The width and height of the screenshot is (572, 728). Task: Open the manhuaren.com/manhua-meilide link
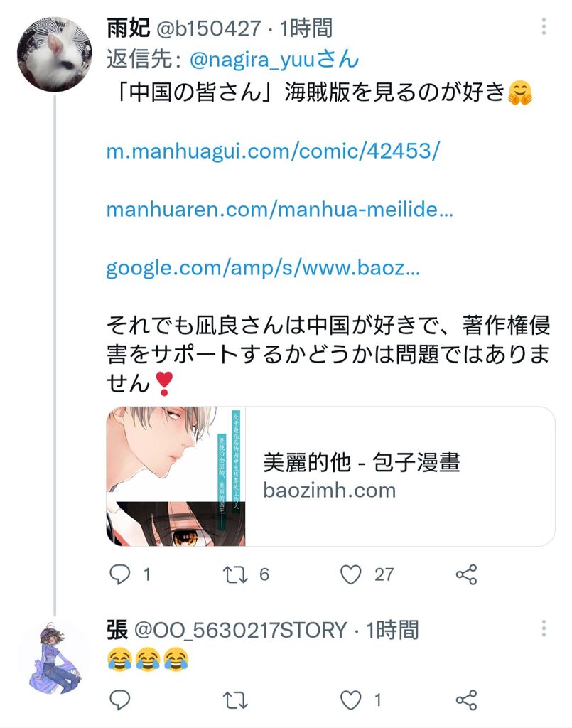(280, 210)
